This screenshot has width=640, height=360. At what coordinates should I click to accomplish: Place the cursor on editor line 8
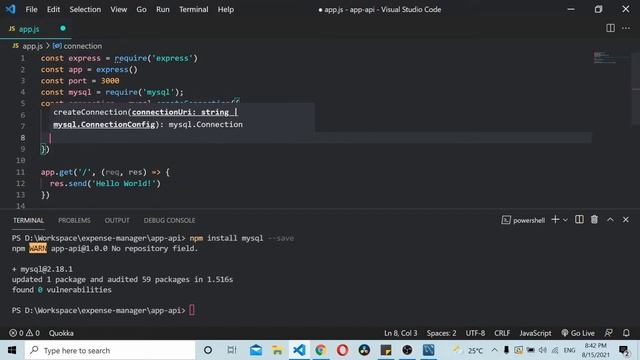click(316, 138)
